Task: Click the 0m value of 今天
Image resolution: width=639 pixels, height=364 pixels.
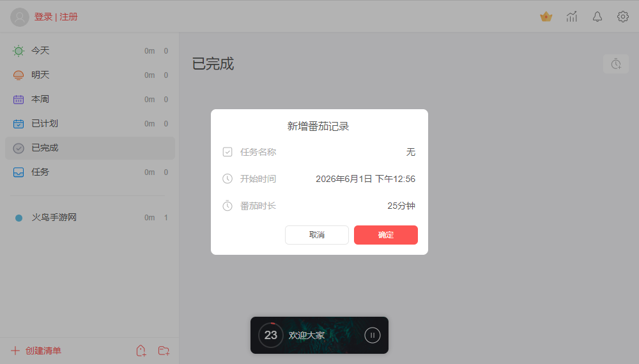Action: [150, 51]
